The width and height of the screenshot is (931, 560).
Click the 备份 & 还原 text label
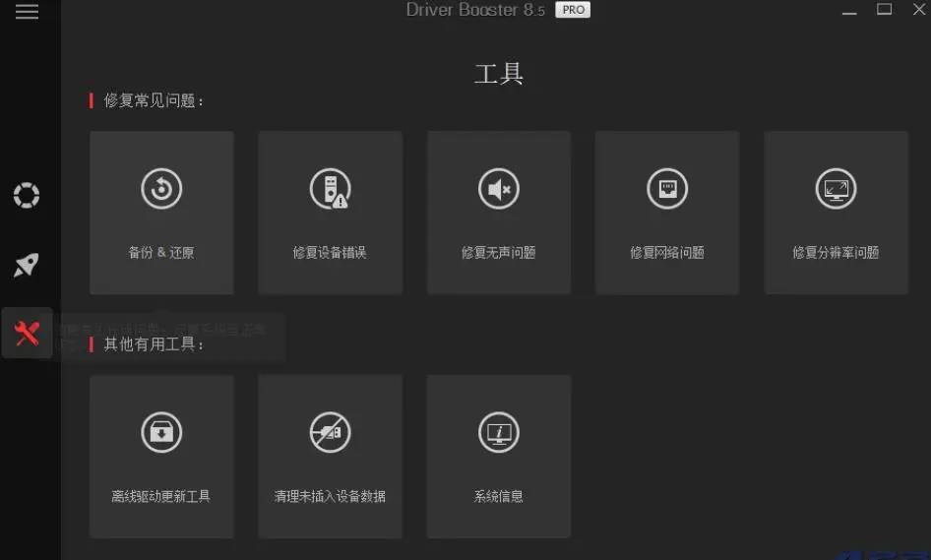click(x=161, y=253)
